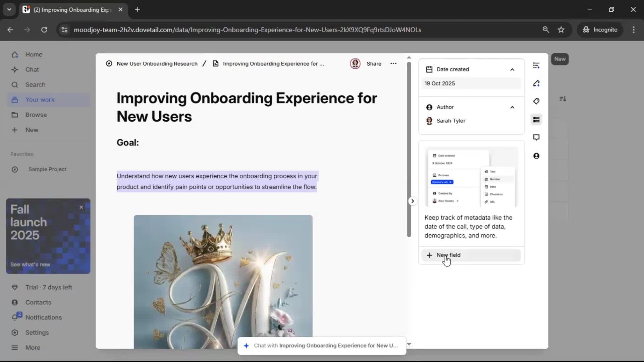Open the comments panel icon
This screenshot has height=362, width=644.
tap(536, 137)
